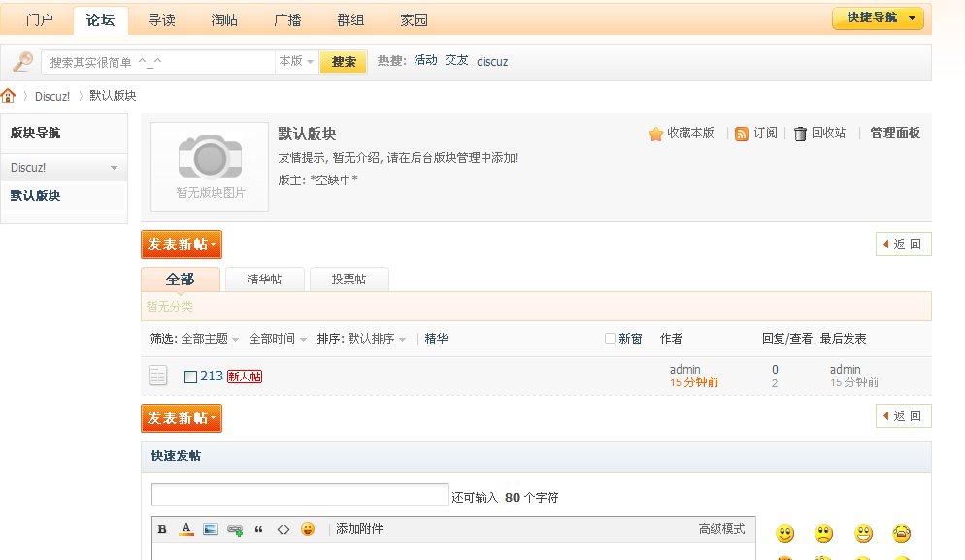The width and height of the screenshot is (965, 560).
Task: Pick the crying emoticon
Action: [902, 533]
